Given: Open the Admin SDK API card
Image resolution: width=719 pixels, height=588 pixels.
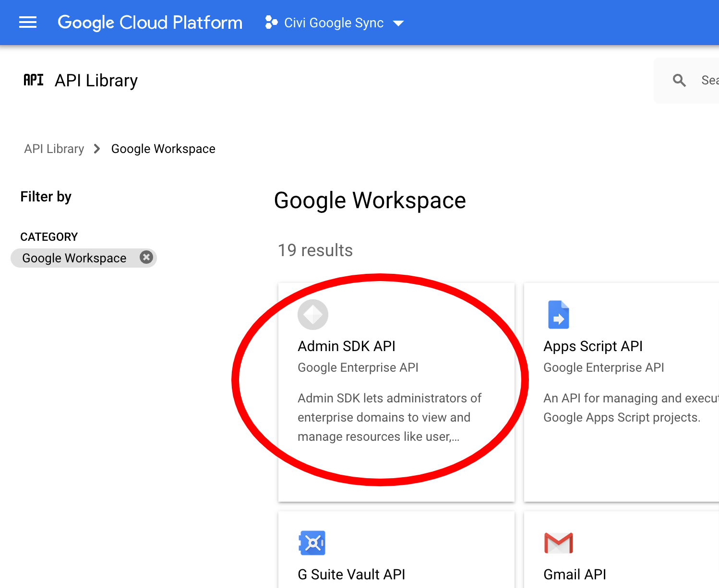Looking at the screenshot, I should coord(396,392).
